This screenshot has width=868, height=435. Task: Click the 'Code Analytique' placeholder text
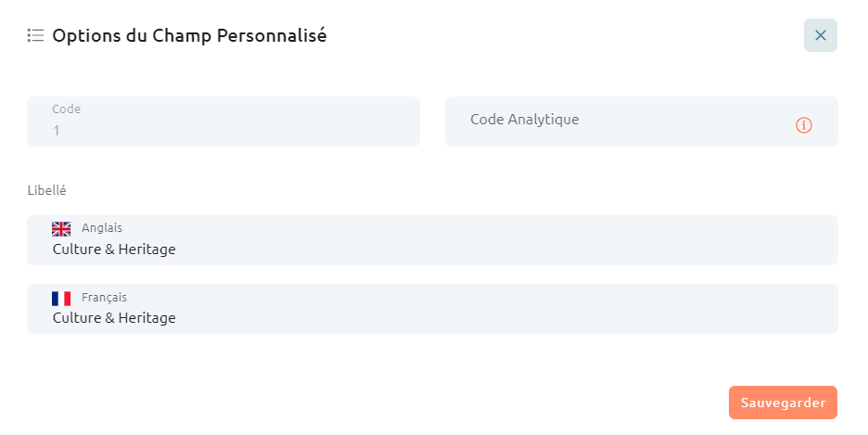coord(525,120)
